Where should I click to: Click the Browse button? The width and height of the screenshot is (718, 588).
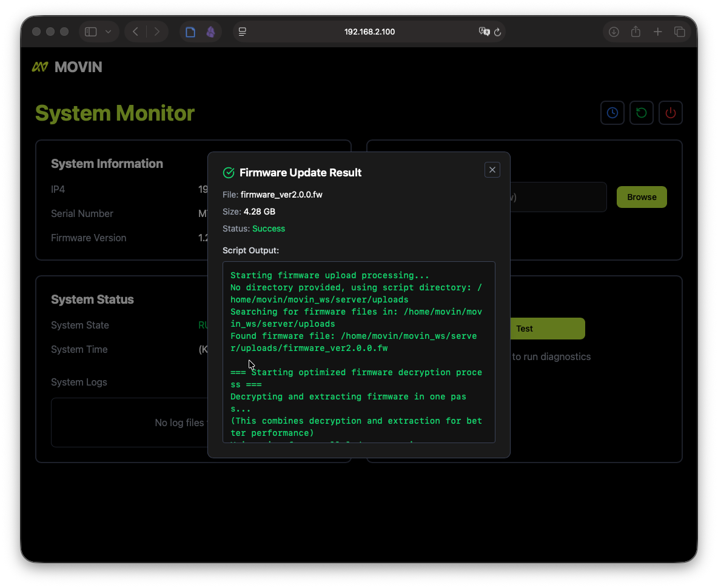point(642,197)
